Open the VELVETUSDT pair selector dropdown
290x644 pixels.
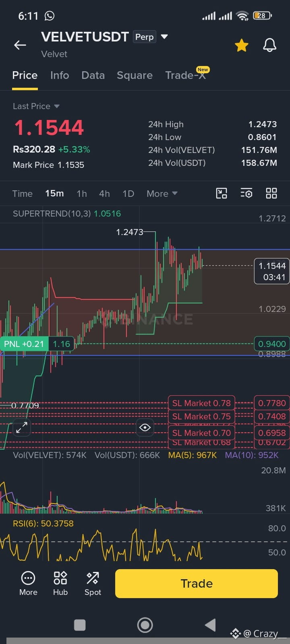tap(164, 37)
